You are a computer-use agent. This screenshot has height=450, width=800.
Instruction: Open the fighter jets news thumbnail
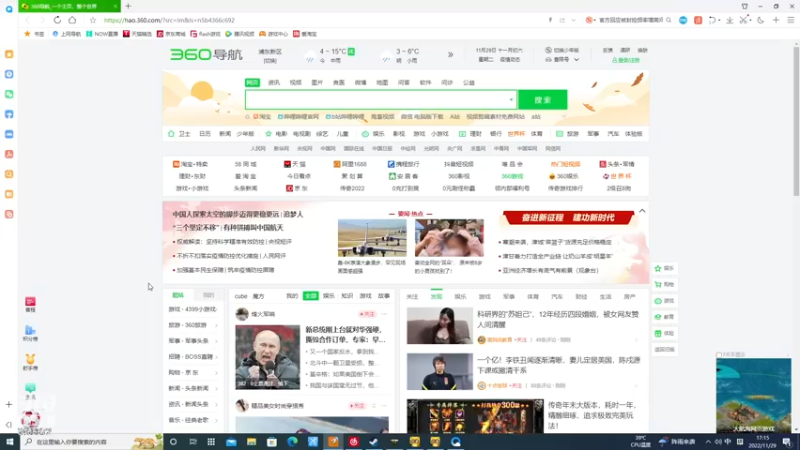(372, 238)
